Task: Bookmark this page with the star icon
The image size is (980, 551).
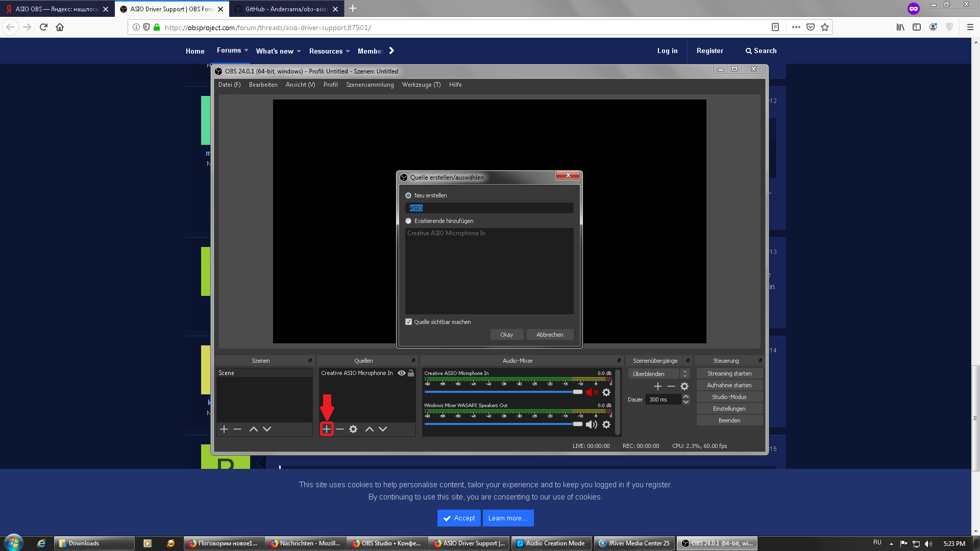Action: pos(825,27)
